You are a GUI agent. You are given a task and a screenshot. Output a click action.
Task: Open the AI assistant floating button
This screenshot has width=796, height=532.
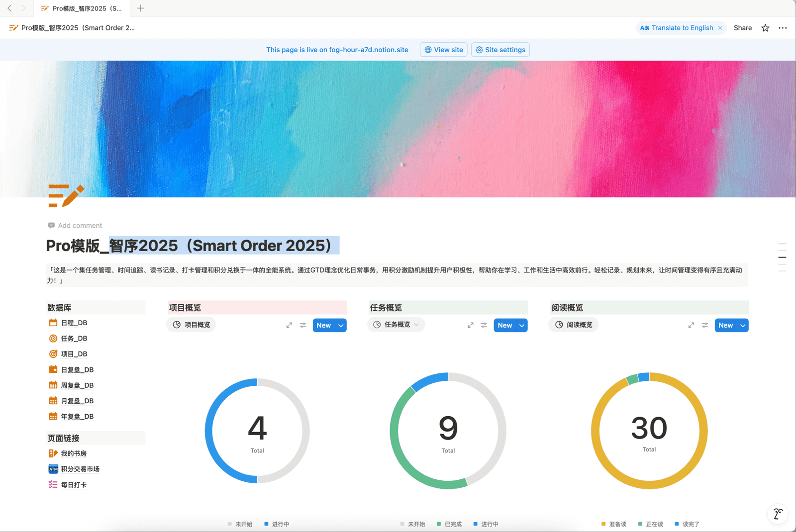[778, 514]
